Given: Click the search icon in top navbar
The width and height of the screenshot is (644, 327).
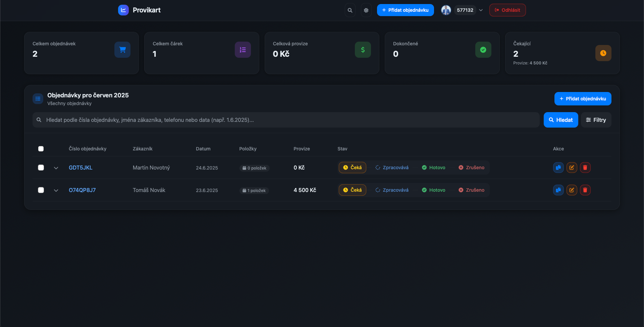Looking at the screenshot, I should point(350,10).
